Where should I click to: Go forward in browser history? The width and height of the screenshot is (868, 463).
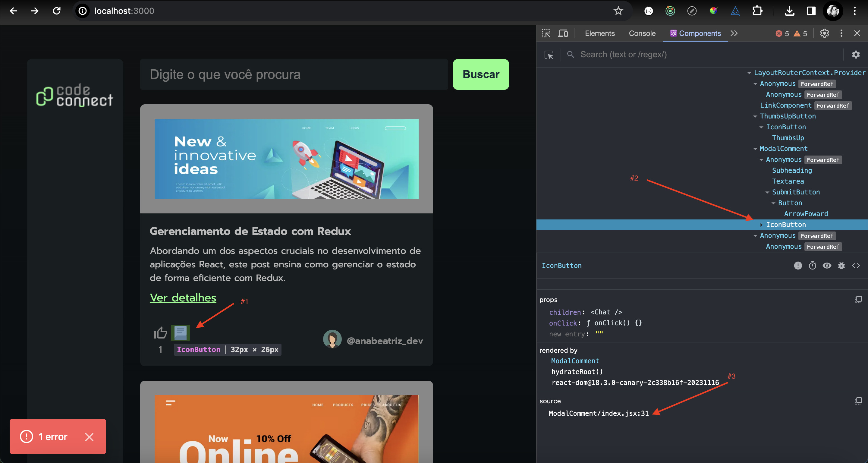(35, 11)
